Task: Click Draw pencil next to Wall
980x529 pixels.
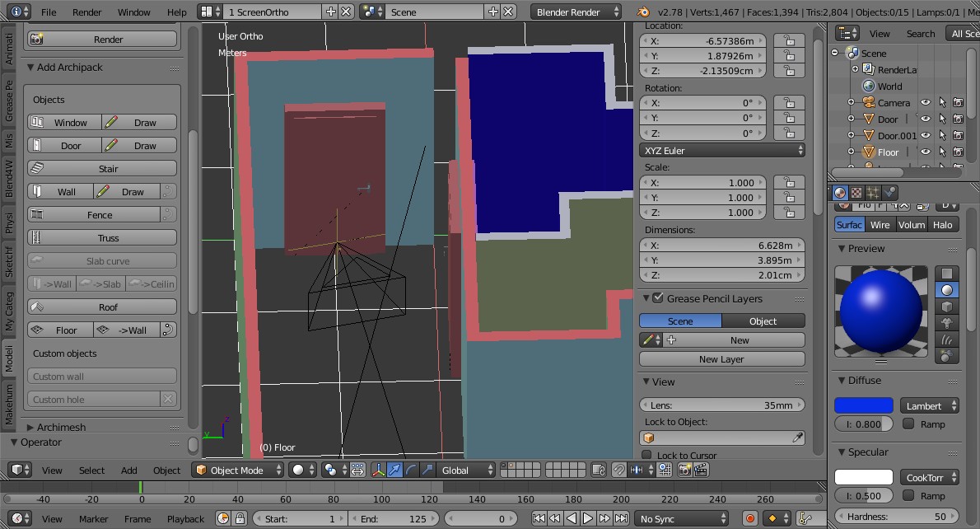Action: (127, 192)
